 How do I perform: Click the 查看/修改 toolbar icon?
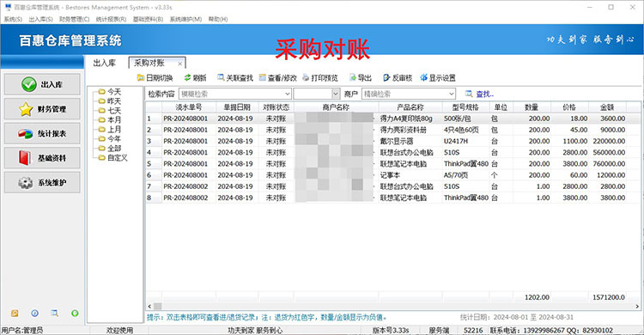pyautogui.click(x=263, y=77)
